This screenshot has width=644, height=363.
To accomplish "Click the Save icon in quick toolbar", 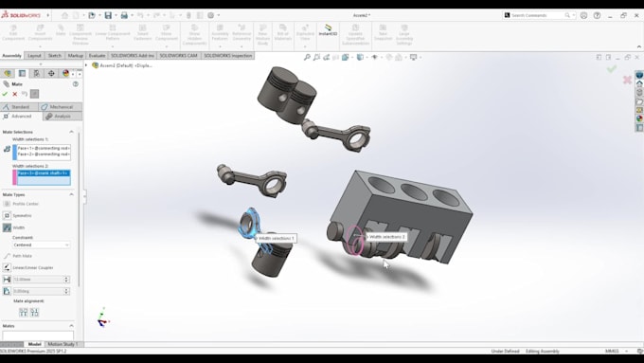I will click(x=108, y=15).
